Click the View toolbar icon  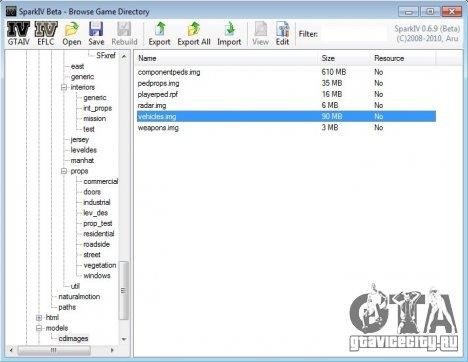point(260,33)
